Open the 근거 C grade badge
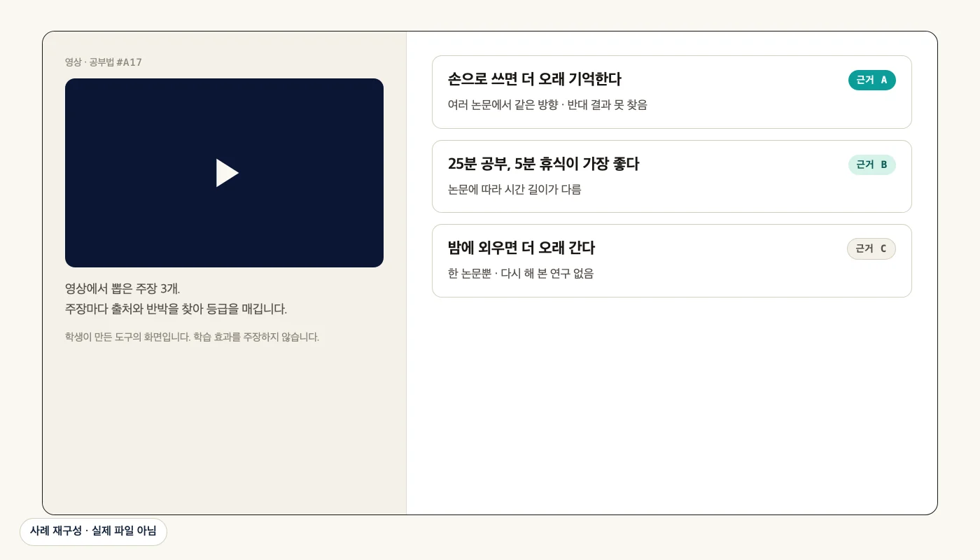 871,248
